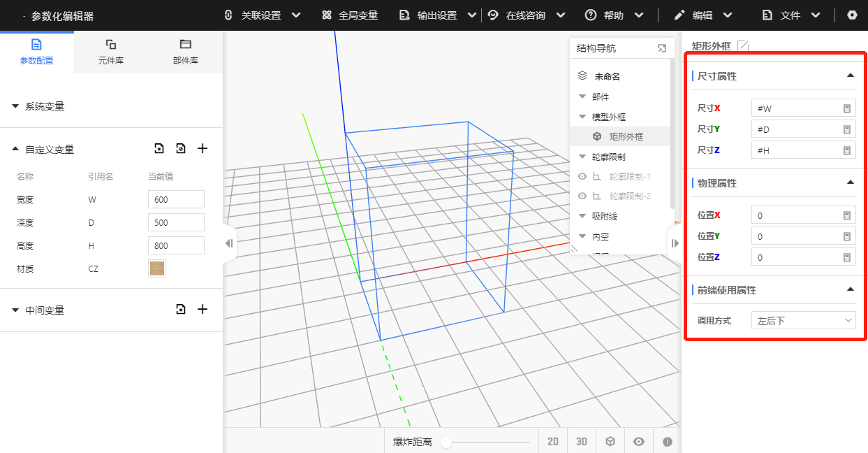Open the 材质 wood texture swatch
The width and height of the screenshot is (868, 453).
[157, 268]
